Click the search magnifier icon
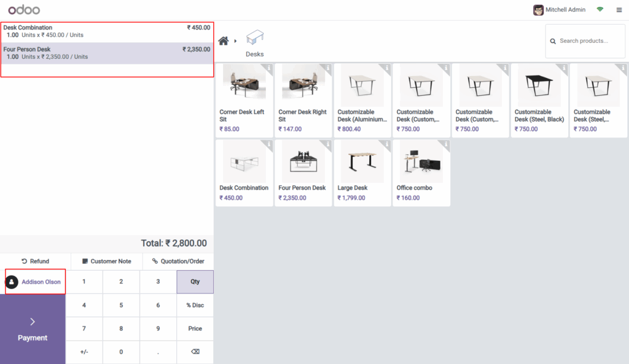The height and width of the screenshot is (364, 629). 553,41
